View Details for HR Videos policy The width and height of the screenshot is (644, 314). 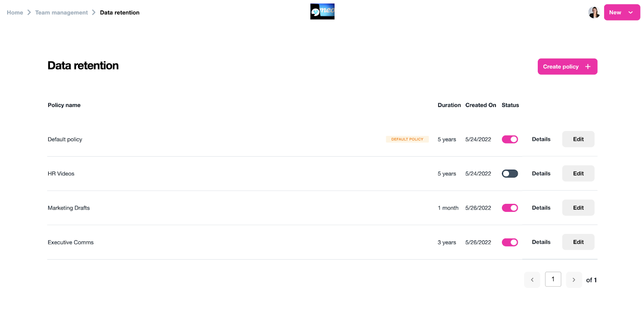[541, 174]
